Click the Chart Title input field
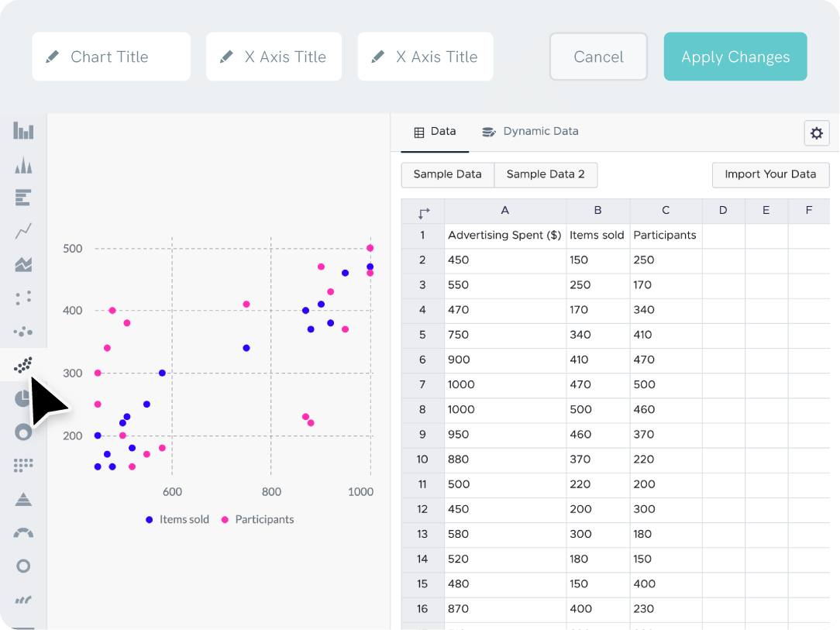 click(111, 57)
